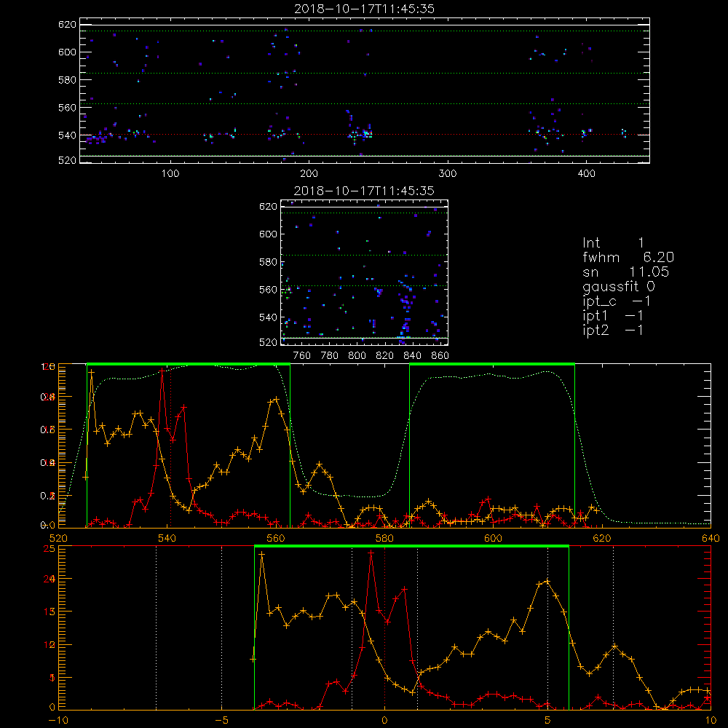The width and height of the screenshot is (728, 728).
Task: Select the 'ipt1 -1' readout line
Action: pyautogui.click(x=613, y=316)
